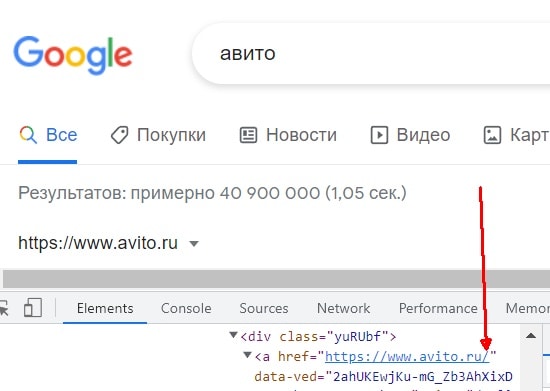Open the dropdown arrow next to avito.ru
This screenshot has width=550, height=391.
(194, 243)
